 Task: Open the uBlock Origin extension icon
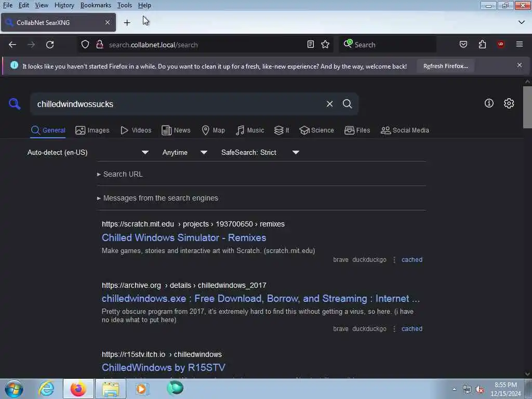[x=501, y=45]
